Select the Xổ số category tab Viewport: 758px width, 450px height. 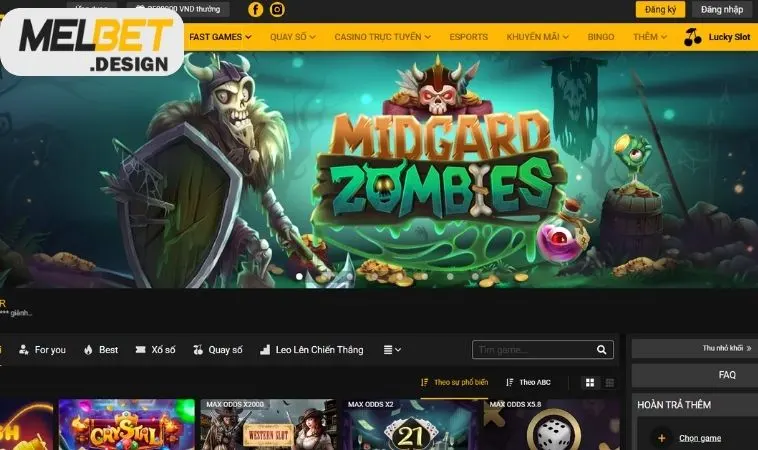pos(155,349)
